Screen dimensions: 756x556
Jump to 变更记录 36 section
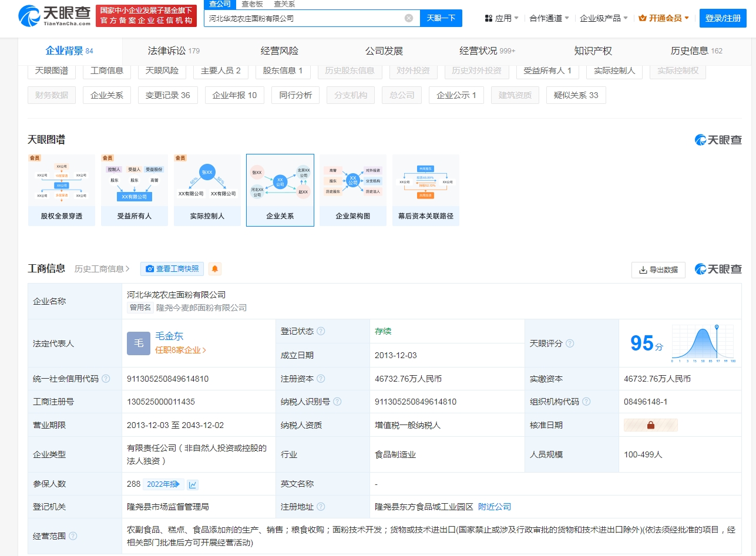[168, 95]
